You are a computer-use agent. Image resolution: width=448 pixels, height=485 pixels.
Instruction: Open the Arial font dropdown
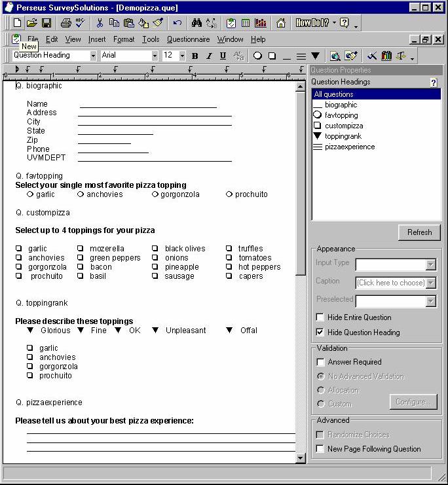coord(155,56)
